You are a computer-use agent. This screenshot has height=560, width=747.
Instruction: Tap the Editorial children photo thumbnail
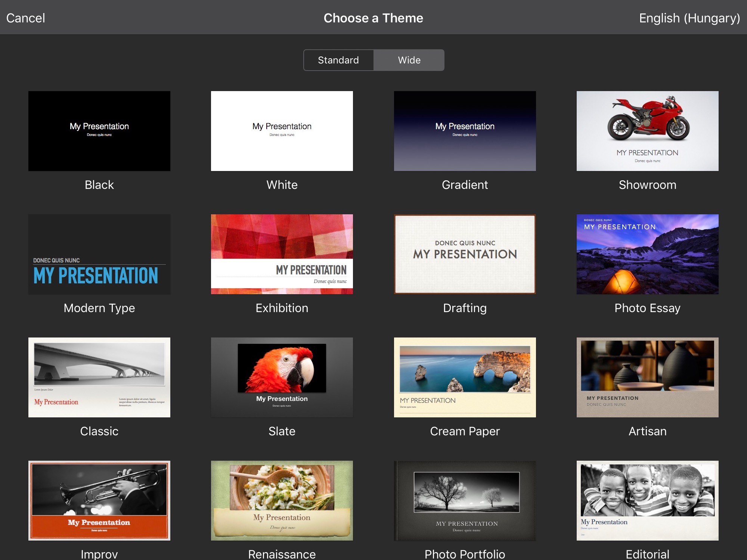coord(648,501)
